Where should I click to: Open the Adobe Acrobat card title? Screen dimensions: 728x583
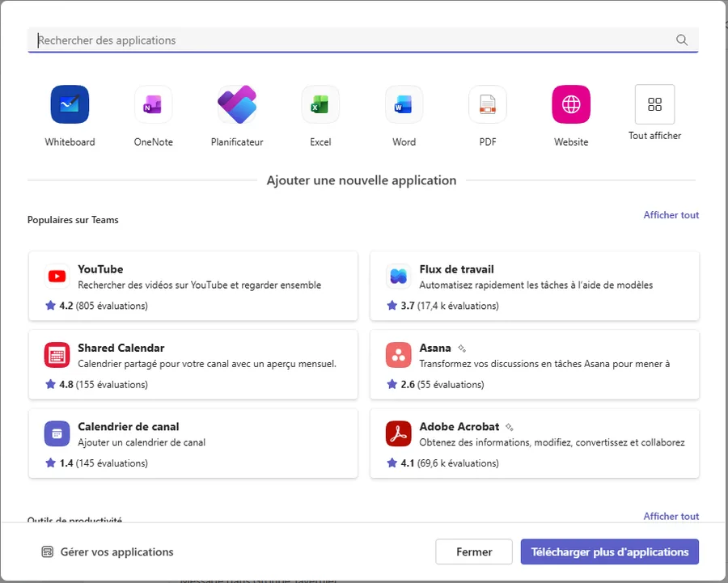(x=459, y=427)
